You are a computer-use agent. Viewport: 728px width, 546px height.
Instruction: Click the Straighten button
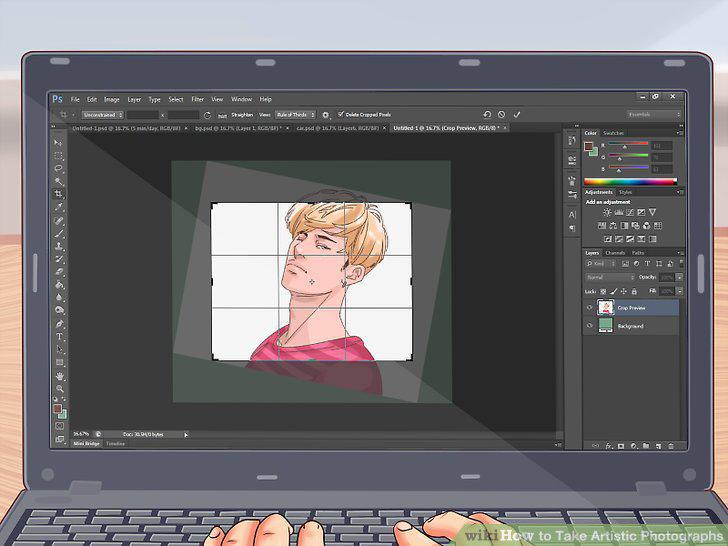coord(242,115)
